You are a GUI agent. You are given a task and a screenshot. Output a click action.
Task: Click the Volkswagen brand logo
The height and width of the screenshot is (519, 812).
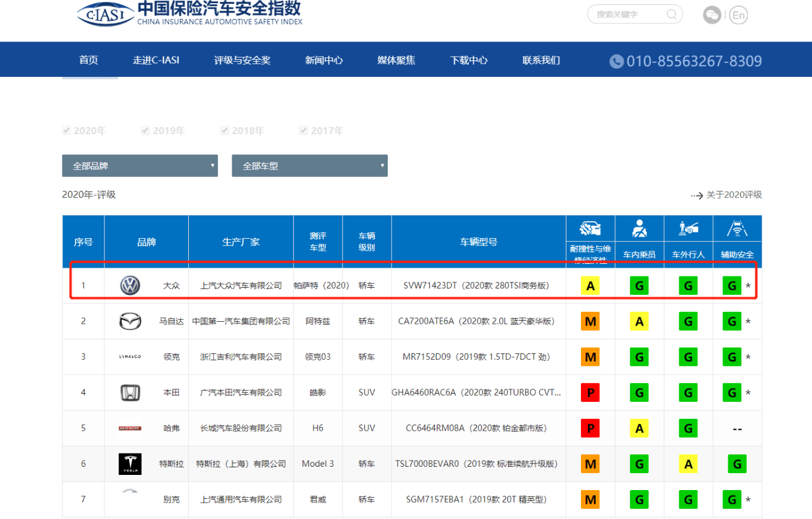[x=130, y=285]
